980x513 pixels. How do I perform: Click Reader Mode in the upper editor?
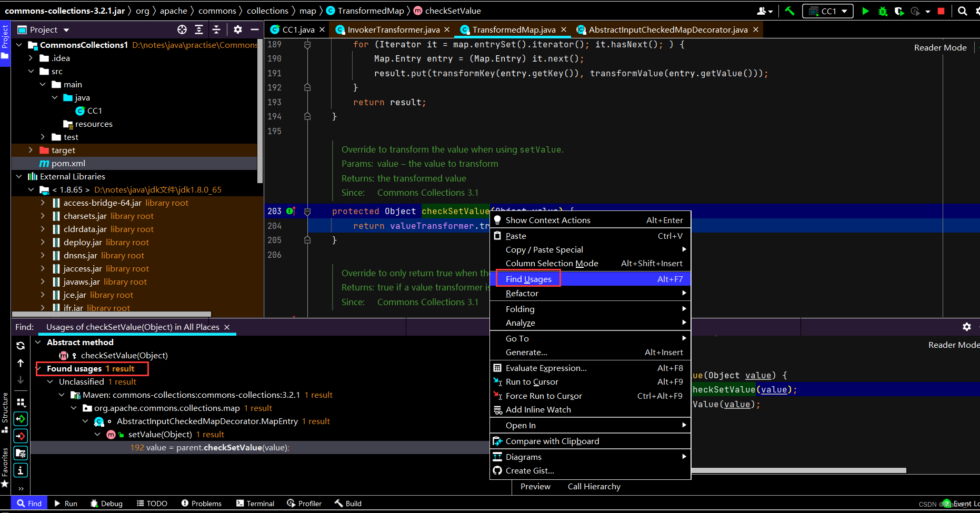(x=940, y=47)
